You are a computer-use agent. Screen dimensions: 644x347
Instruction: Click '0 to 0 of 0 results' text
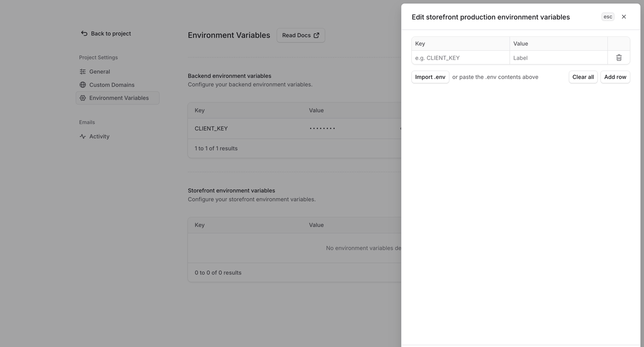tap(218, 273)
